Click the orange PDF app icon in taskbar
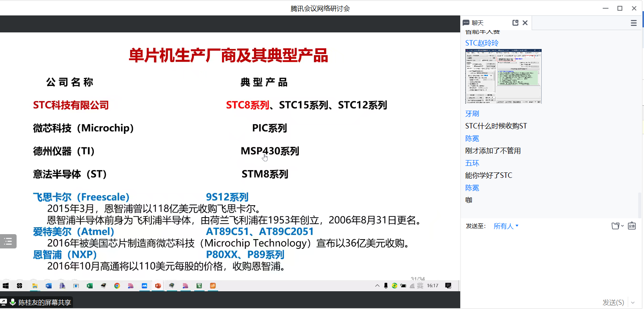The image size is (644, 309). tap(213, 286)
